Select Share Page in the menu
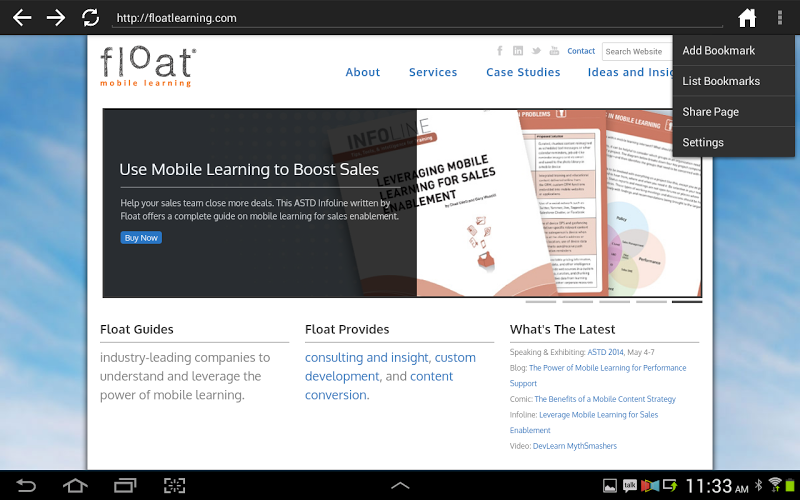The image size is (800, 500). pos(734,112)
